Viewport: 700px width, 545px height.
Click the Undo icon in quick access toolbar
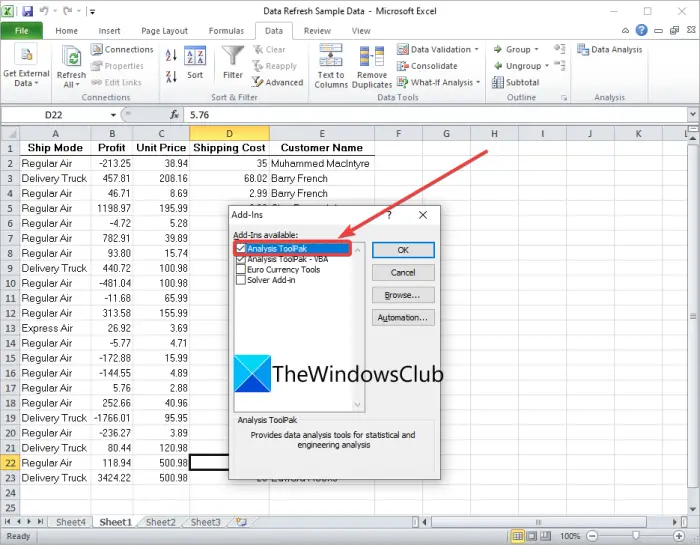click(44, 11)
